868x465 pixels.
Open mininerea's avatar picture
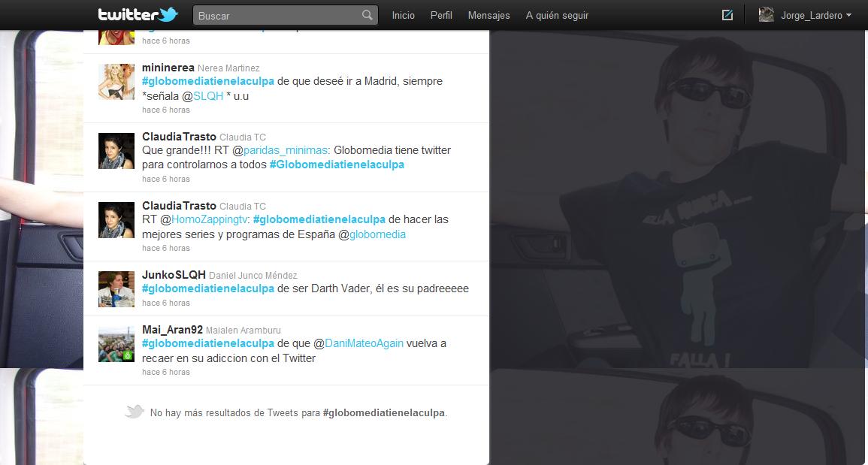116,81
